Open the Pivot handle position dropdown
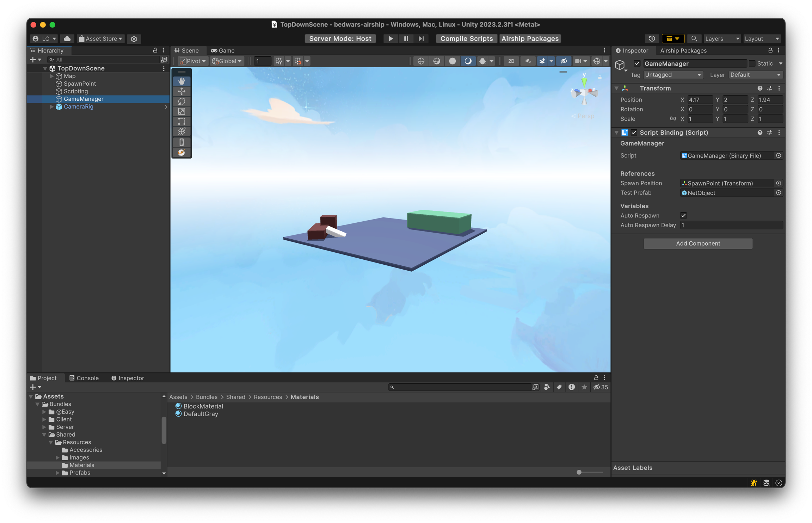 [x=192, y=61]
